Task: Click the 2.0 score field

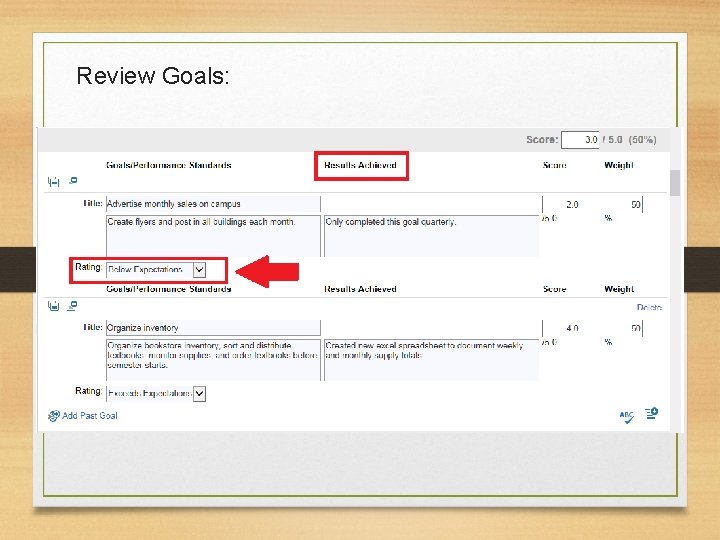Action: (x=561, y=204)
